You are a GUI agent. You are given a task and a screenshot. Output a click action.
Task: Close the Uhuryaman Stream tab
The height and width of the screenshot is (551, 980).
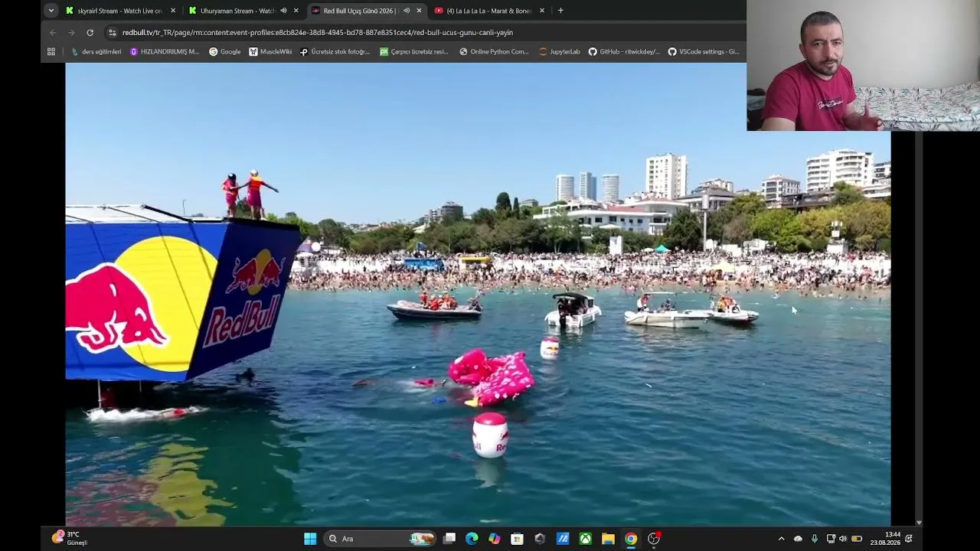[x=296, y=11]
